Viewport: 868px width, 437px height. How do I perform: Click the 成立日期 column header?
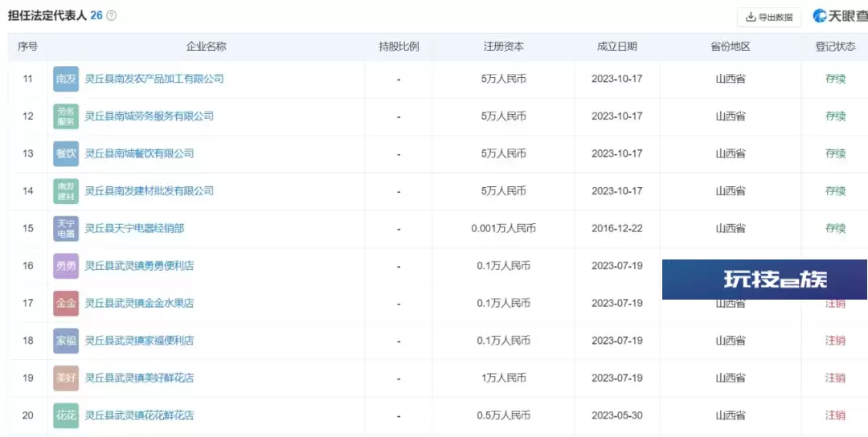coord(616,47)
